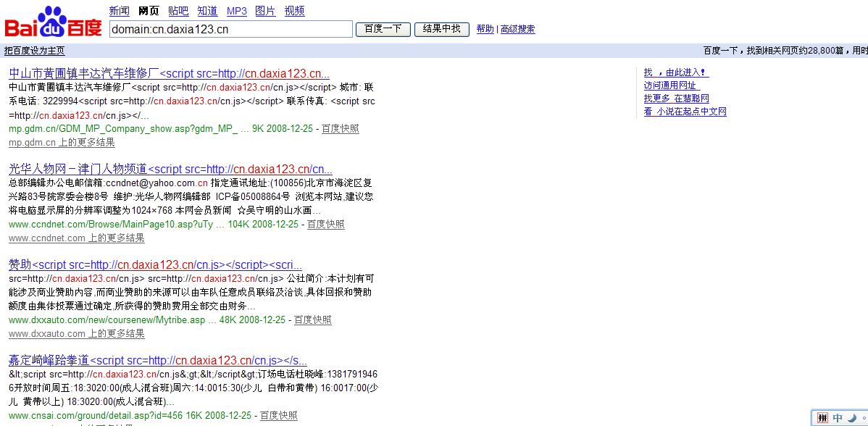Click the green URL mp.gdm.cn/GDM_MP_Company_show.asp

(123, 129)
